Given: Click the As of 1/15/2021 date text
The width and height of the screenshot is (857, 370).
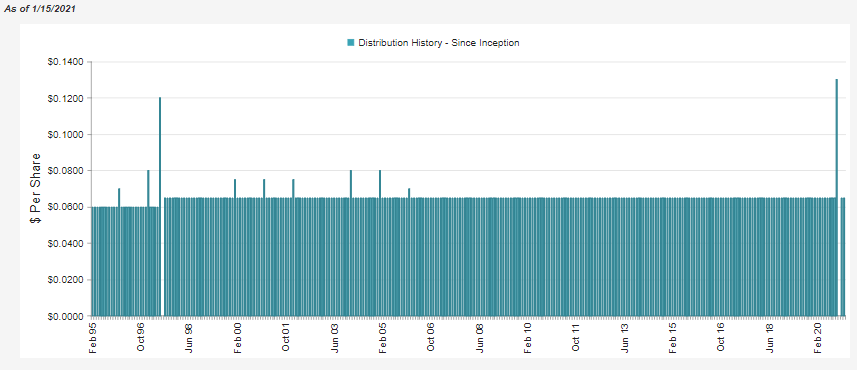Looking at the screenshot, I should click(x=39, y=10).
